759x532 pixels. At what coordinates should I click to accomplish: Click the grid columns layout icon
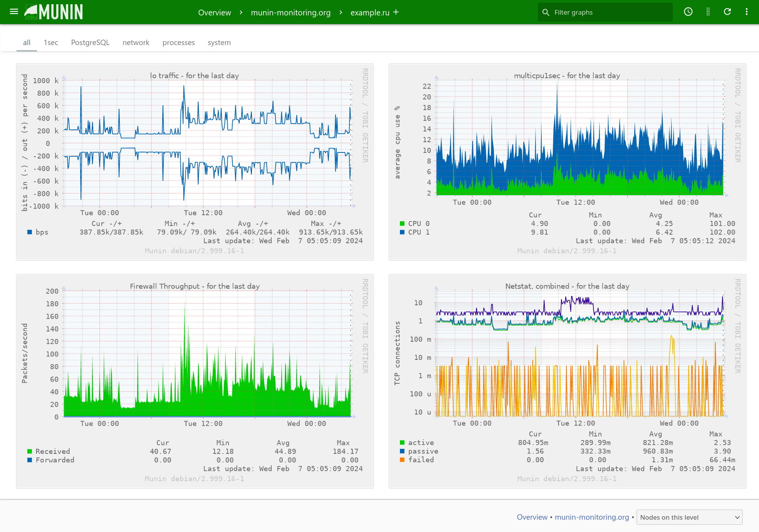708,12
